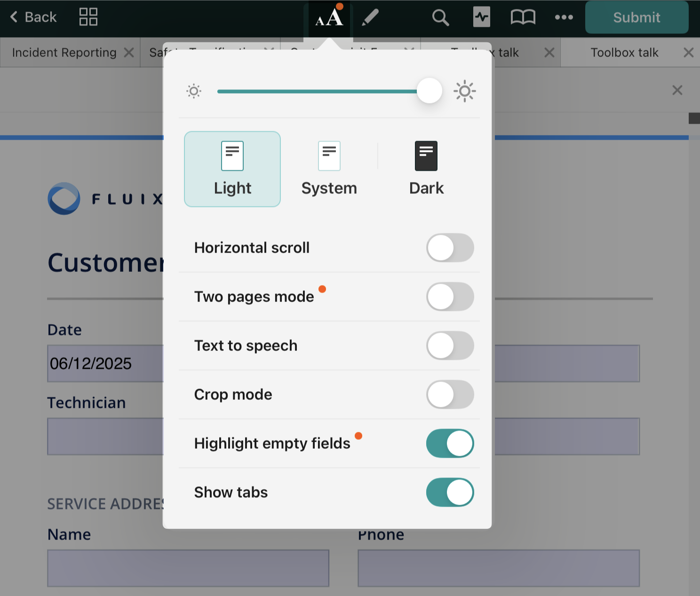Open the three-dot more options menu

tap(564, 18)
